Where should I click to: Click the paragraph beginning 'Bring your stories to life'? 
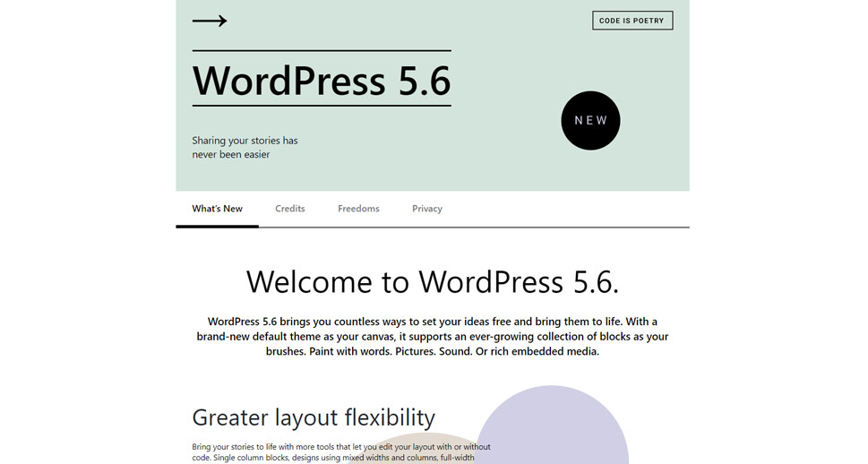341,452
